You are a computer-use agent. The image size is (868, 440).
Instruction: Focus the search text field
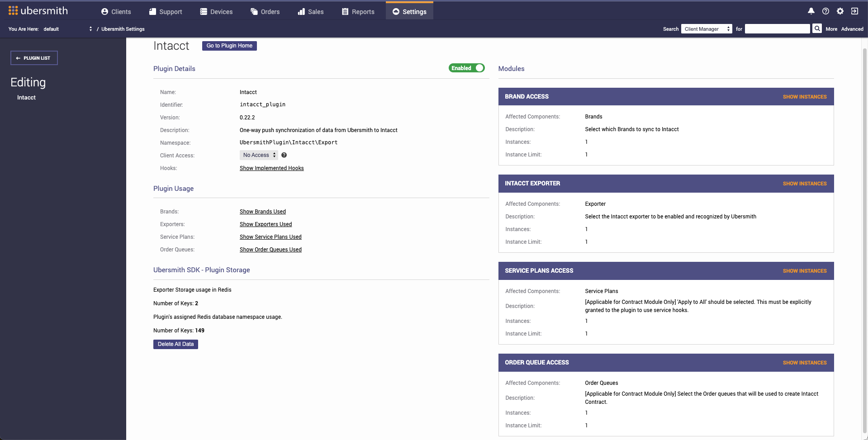[777, 29]
